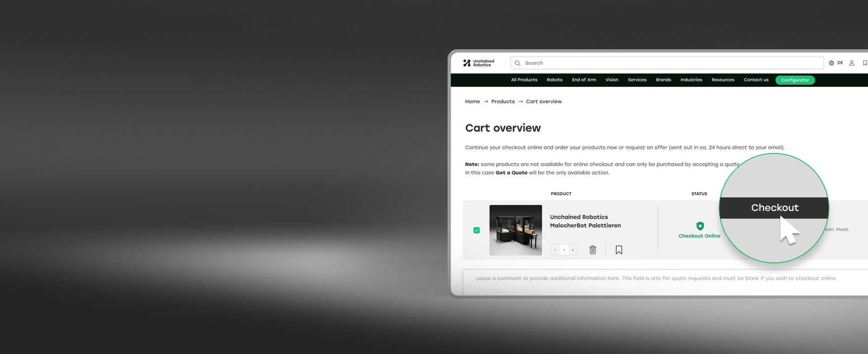Click the globe language icon

pyautogui.click(x=831, y=63)
